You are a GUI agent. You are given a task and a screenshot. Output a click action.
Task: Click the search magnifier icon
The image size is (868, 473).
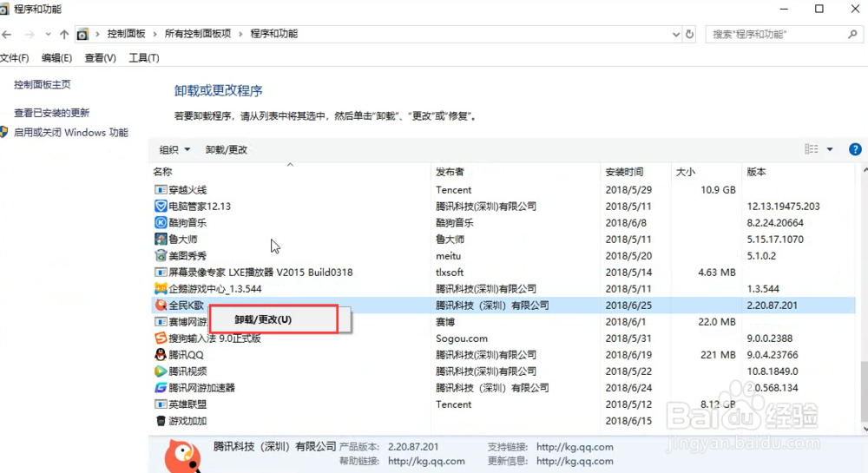tap(852, 35)
